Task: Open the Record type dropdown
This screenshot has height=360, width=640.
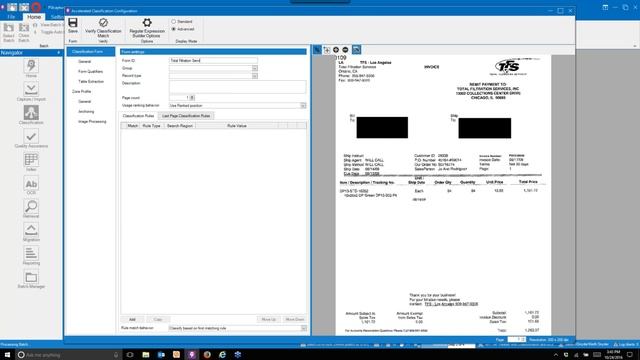Action: tap(255, 76)
